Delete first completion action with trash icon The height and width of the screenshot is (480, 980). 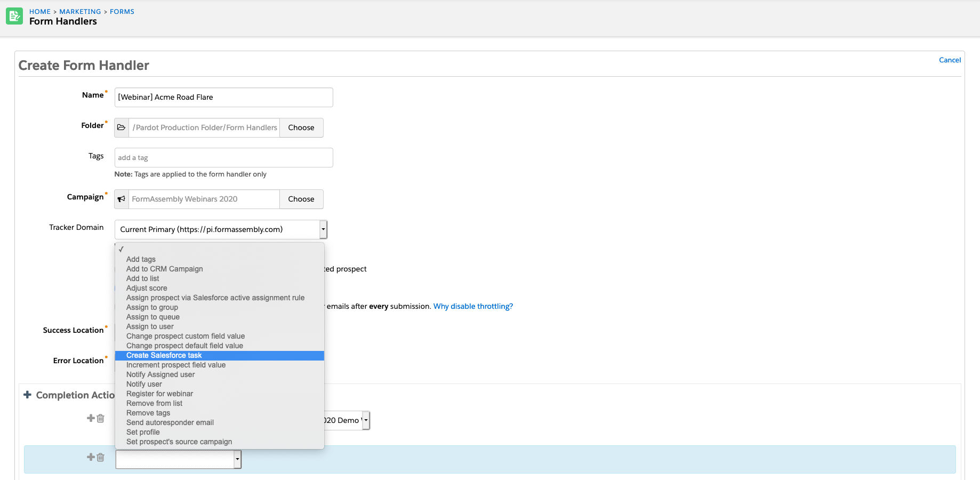coord(100,418)
